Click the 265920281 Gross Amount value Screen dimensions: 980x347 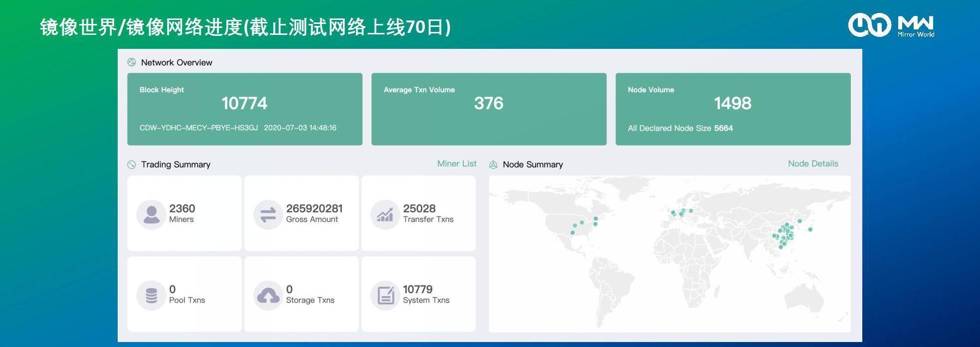click(x=314, y=208)
